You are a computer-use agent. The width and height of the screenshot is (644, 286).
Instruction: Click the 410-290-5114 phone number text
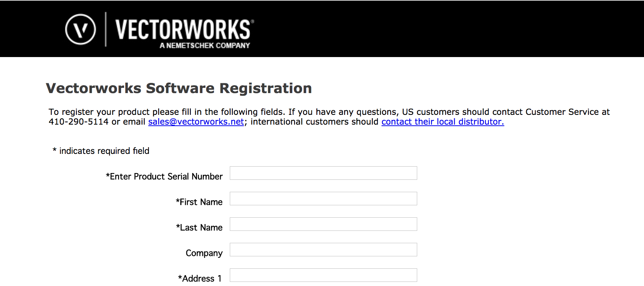(78, 122)
